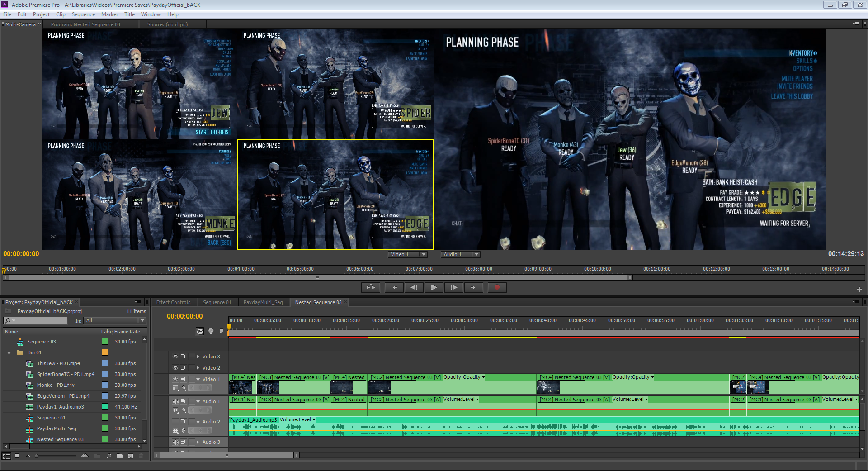Click Set Display Style icon on Video 1

tap(175, 388)
